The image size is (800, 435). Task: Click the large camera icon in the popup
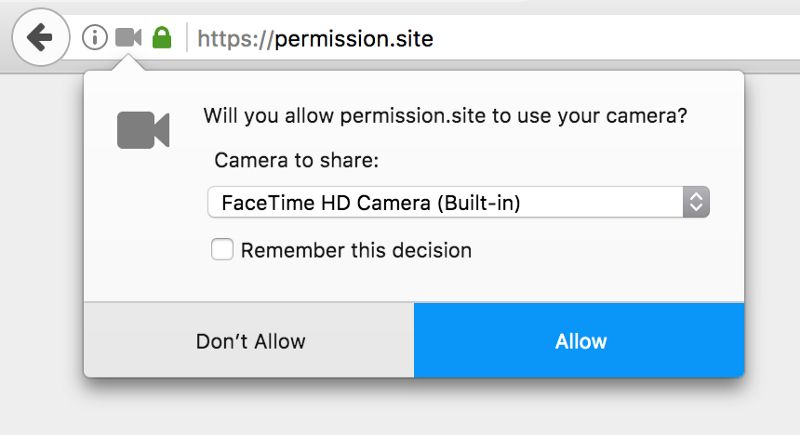click(143, 130)
